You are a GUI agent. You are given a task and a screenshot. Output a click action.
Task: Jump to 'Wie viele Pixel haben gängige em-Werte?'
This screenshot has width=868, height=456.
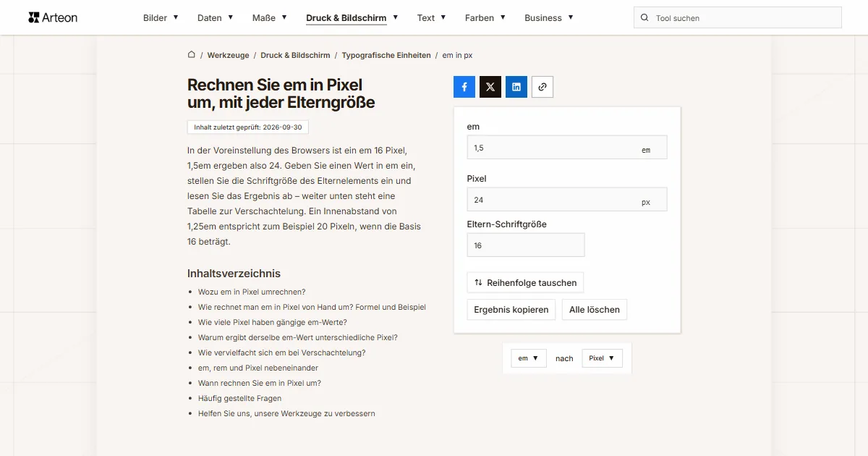pyautogui.click(x=273, y=323)
